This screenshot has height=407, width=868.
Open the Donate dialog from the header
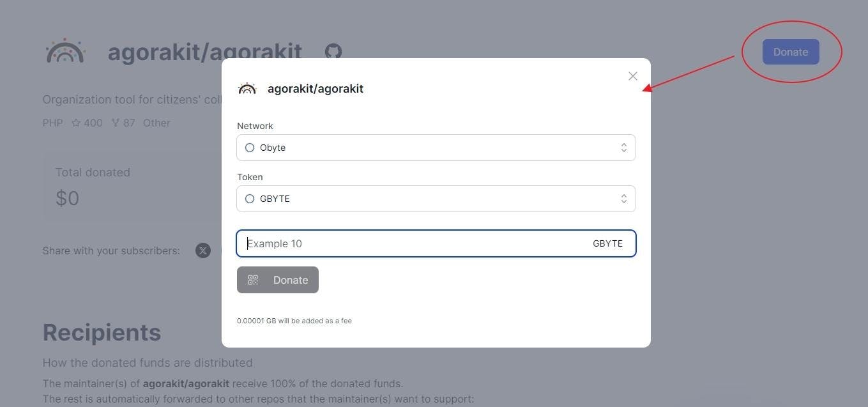click(x=791, y=52)
